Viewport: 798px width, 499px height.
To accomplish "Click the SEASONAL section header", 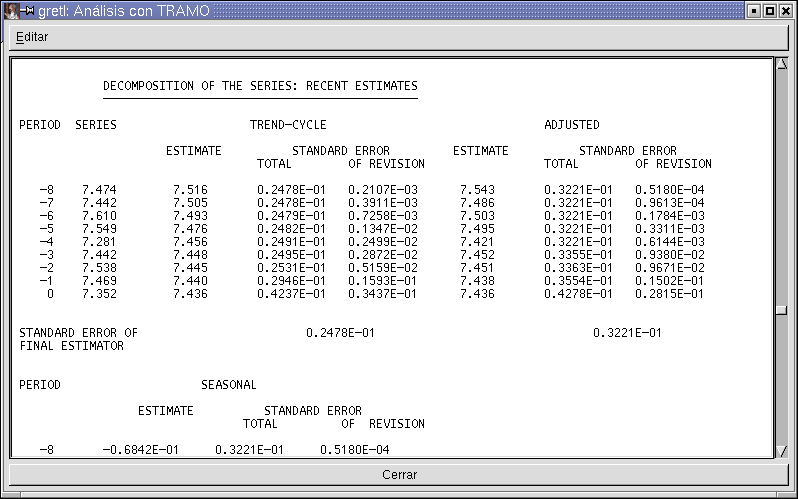I will (x=229, y=385).
